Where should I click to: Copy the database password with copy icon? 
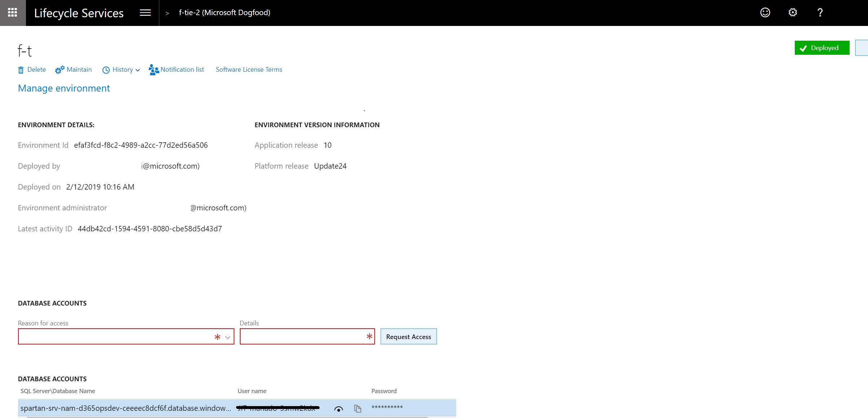[357, 408]
